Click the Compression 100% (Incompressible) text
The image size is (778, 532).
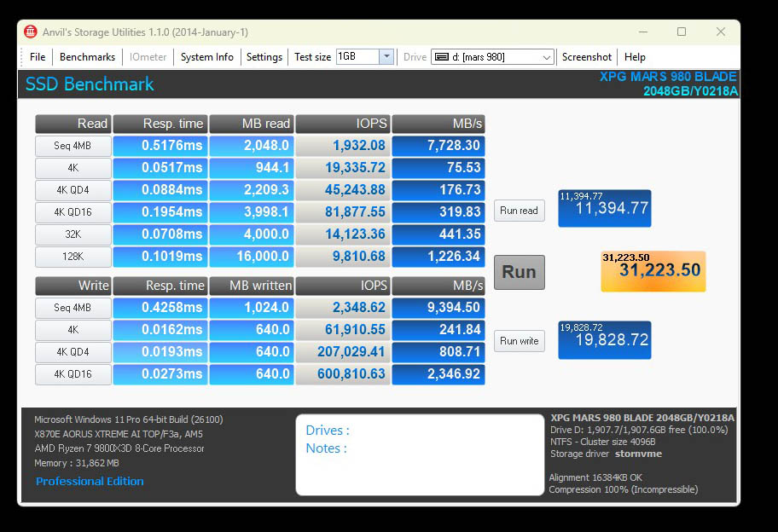click(624, 489)
